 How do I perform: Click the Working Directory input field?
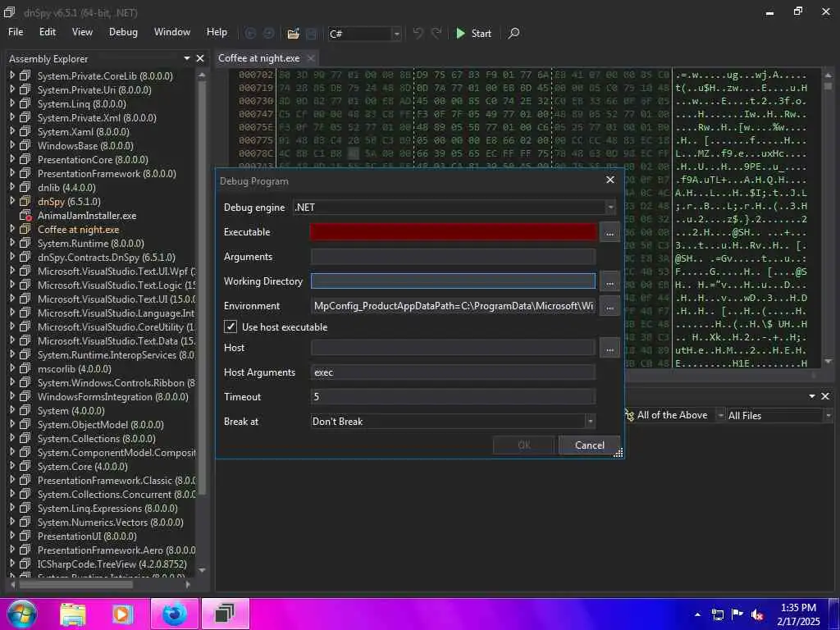click(453, 281)
